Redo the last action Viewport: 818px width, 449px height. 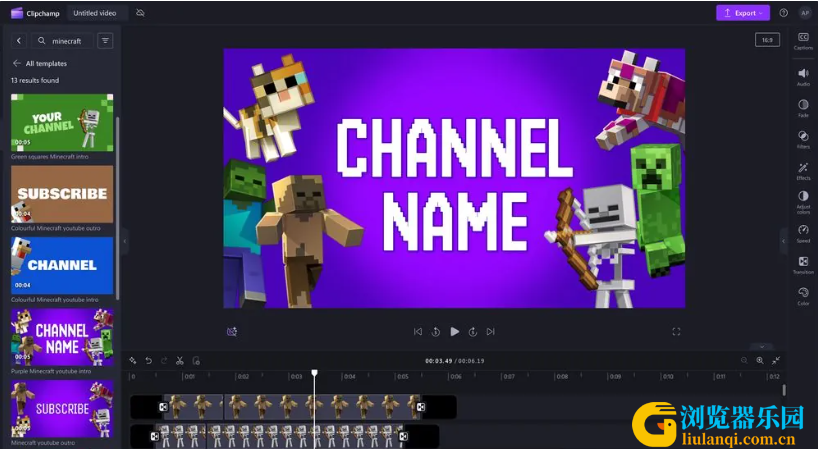click(x=164, y=360)
